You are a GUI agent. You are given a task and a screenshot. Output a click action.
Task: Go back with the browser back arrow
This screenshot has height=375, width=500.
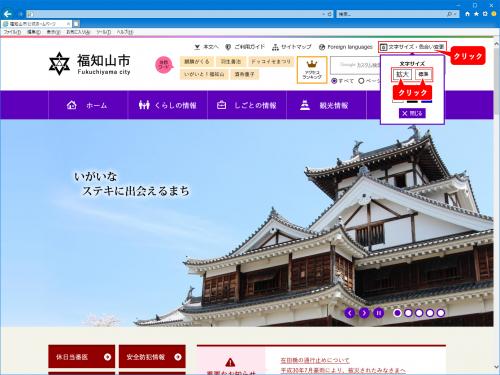coord(7,14)
